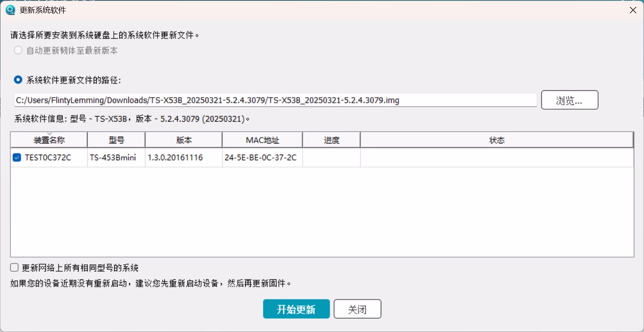Image resolution: width=644 pixels, height=332 pixels.
Task: Select the TS-453Bmini model cell
Action: point(113,158)
